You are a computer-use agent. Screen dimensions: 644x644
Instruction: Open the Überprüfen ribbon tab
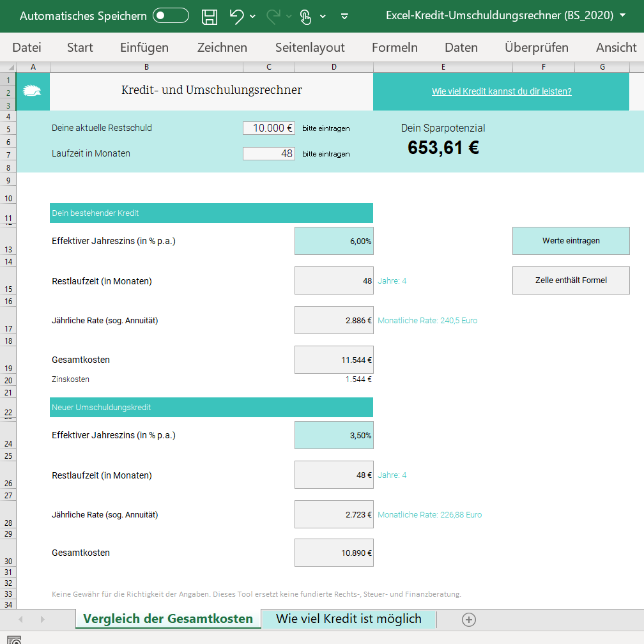[x=537, y=47]
